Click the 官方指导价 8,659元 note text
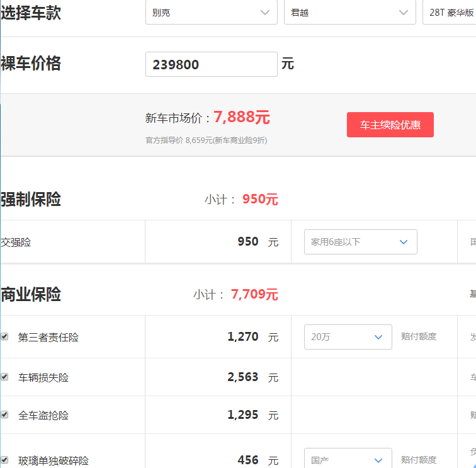This screenshot has height=468, width=476. 206,140
